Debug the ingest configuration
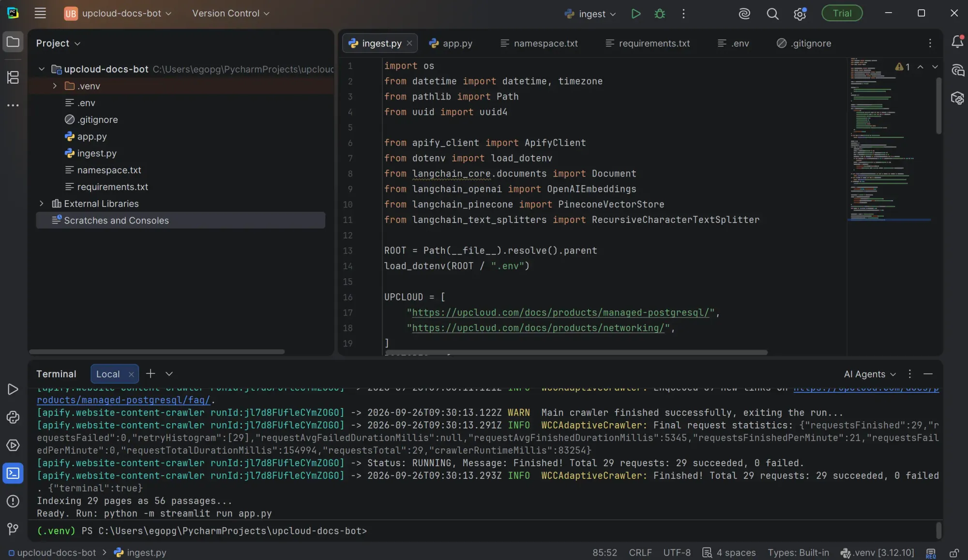 click(x=660, y=14)
